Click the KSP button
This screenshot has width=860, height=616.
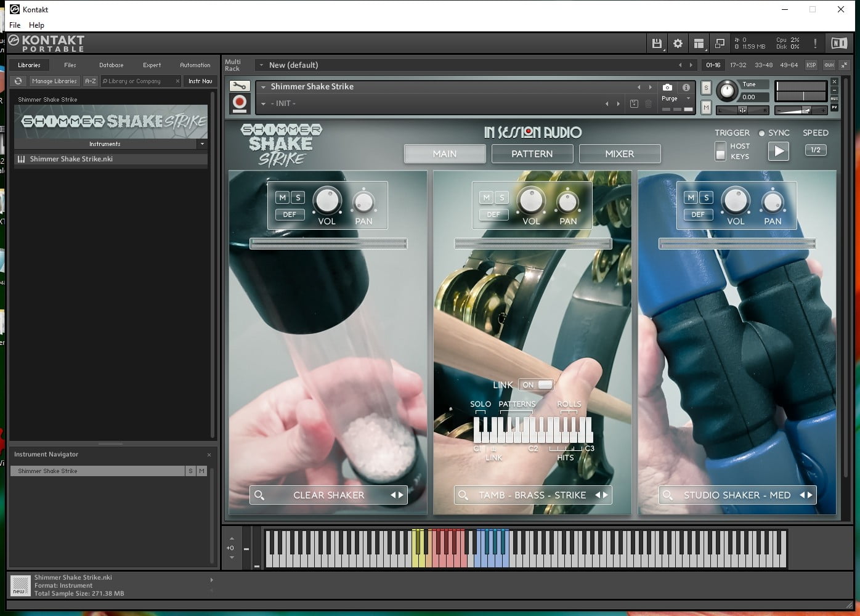(x=811, y=65)
